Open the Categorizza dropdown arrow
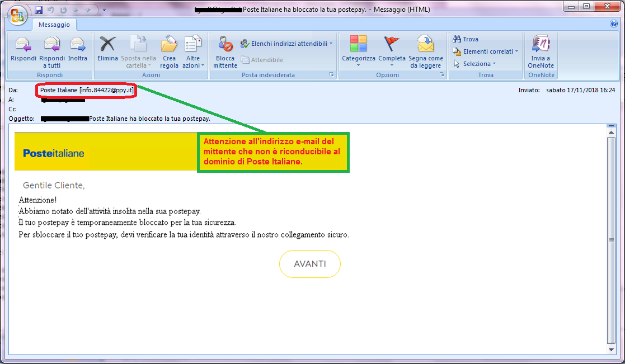This screenshot has width=625, height=364. 358,65
